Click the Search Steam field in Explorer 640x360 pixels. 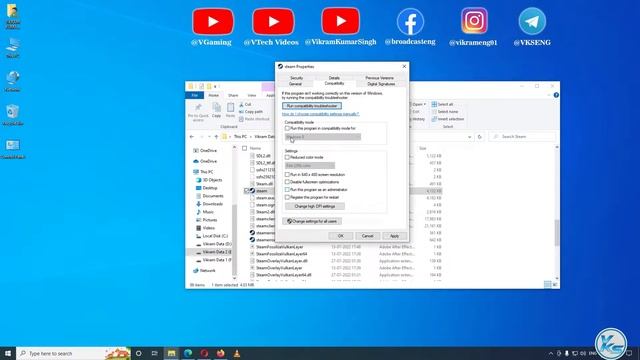(x=522, y=137)
